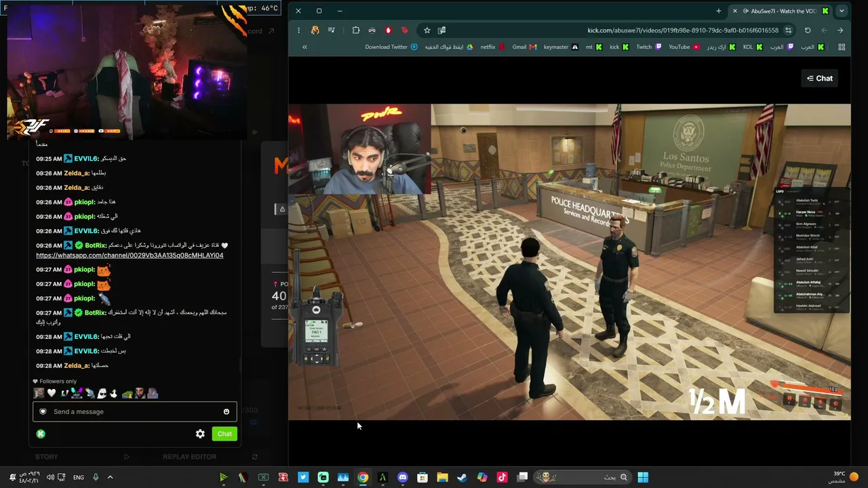Screen dimensions: 868x488
Task: Open the media controls icon in the toolbar
Action: coord(331,30)
